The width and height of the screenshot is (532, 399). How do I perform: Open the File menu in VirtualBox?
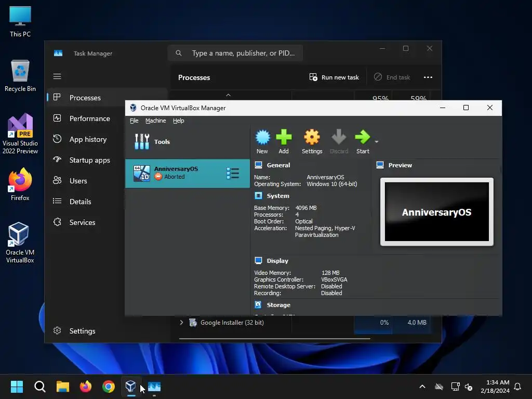(134, 121)
